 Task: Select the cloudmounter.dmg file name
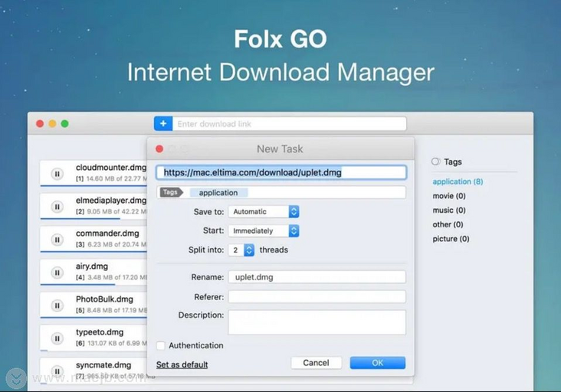point(111,167)
